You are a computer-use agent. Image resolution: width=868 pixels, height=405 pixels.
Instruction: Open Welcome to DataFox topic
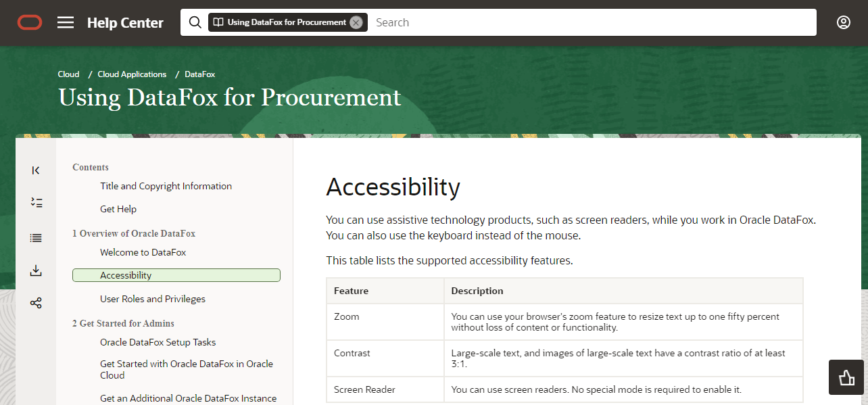[143, 252]
